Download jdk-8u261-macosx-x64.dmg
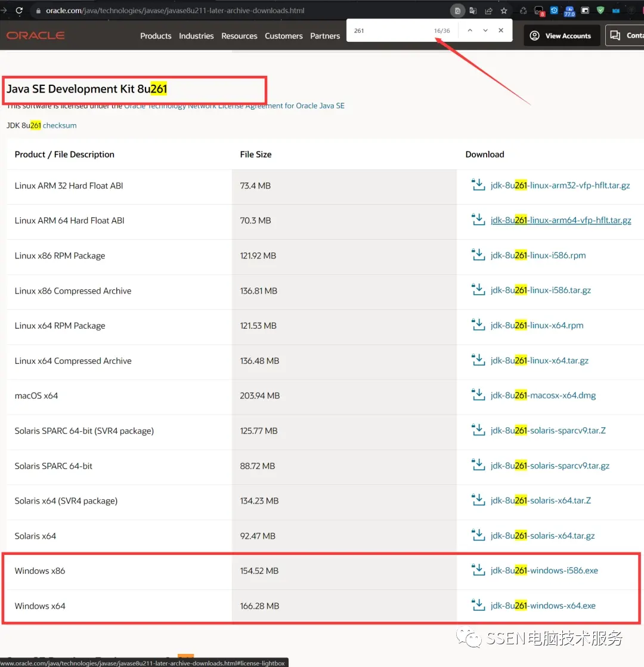The image size is (644, 667). tap(543, 396)
